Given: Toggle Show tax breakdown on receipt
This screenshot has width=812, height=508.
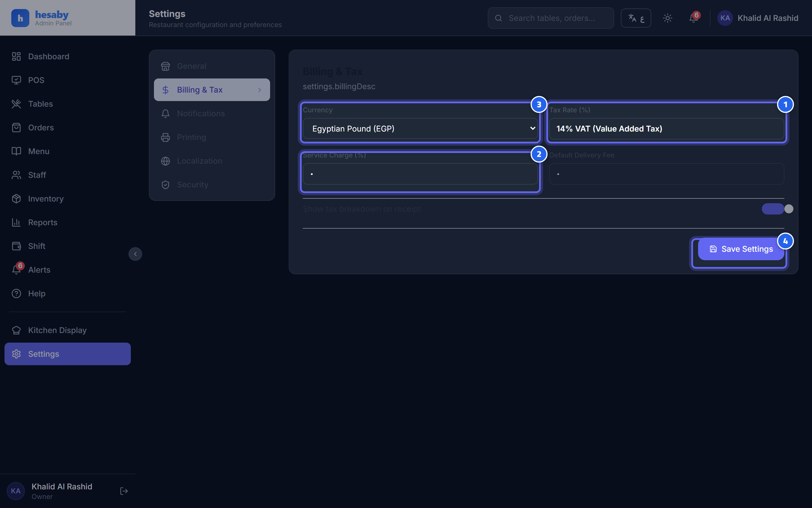Looking at the screenshot, I should (x=777, y=209).
